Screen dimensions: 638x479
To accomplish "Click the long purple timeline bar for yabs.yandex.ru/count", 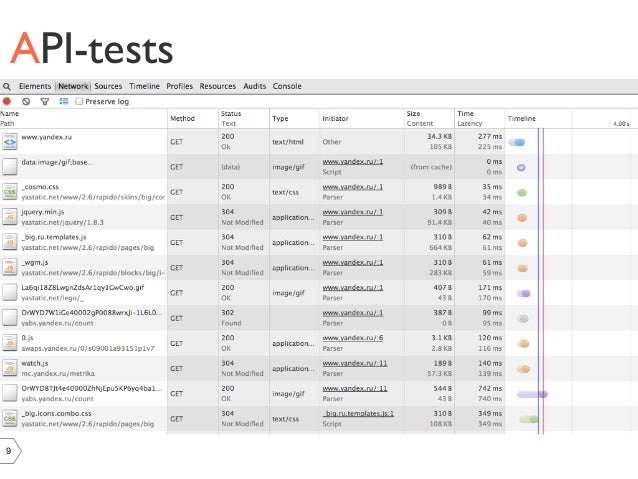I will 531,394.
